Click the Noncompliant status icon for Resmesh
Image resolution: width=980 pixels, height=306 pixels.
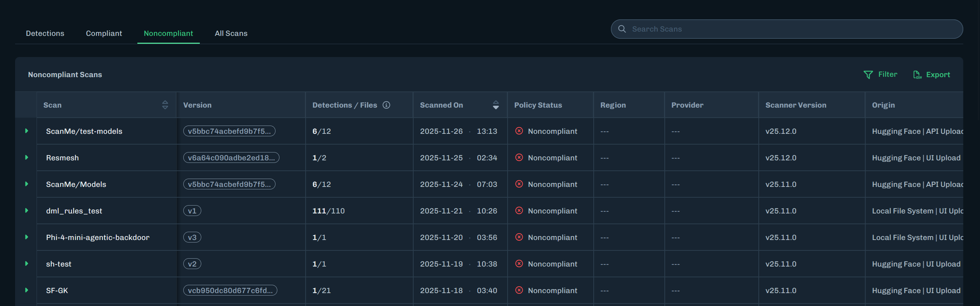tap(519, 157)
